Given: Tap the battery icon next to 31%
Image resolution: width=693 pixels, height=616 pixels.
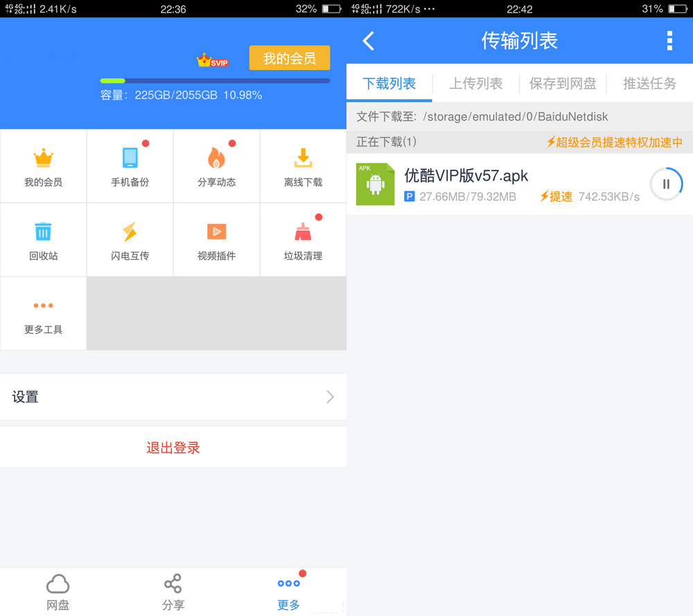Looking at the screenshot, I should (x=678, y=9).
